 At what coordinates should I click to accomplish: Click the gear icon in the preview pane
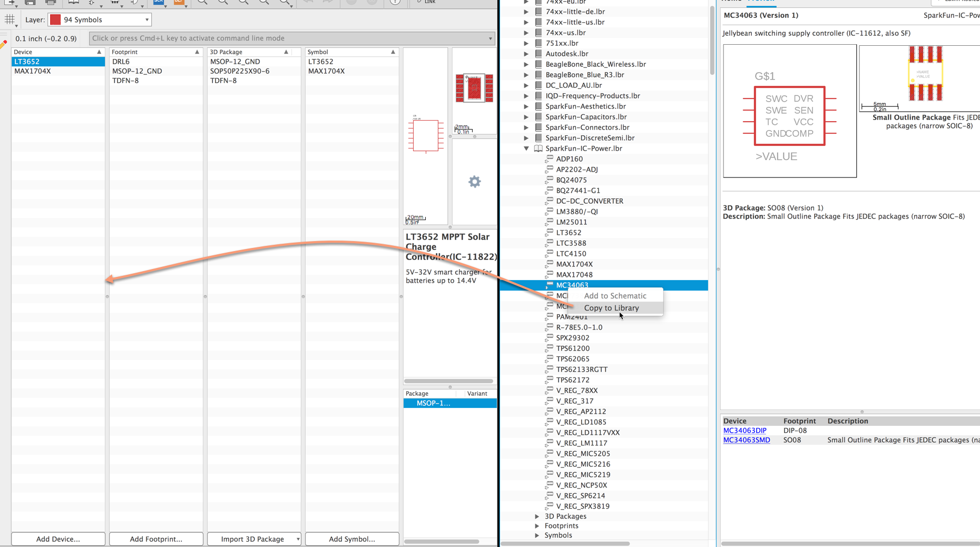[474, 181]
